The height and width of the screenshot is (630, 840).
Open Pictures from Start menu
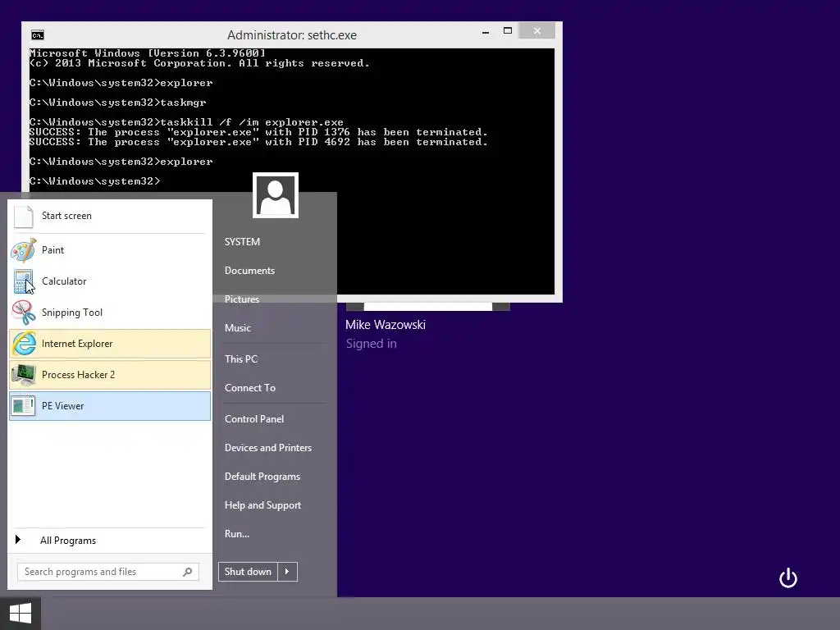242,299
